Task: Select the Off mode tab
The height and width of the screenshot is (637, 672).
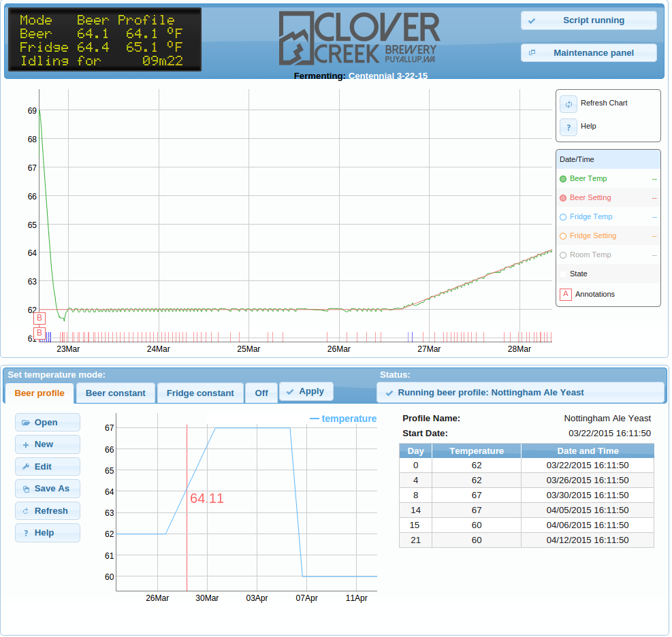Action: point(261,393)
